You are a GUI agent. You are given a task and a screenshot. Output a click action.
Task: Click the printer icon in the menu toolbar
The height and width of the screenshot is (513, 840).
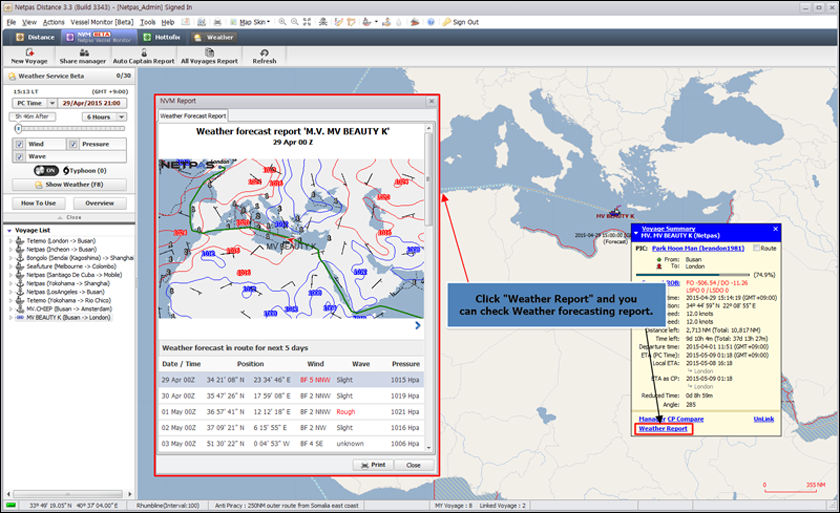tap(218, 22)
